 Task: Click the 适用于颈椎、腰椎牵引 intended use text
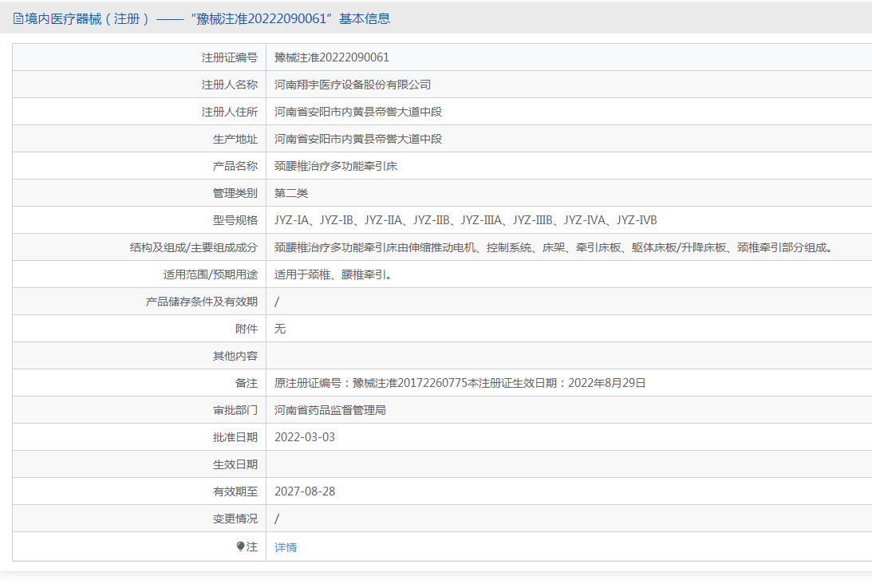point(333,274)
